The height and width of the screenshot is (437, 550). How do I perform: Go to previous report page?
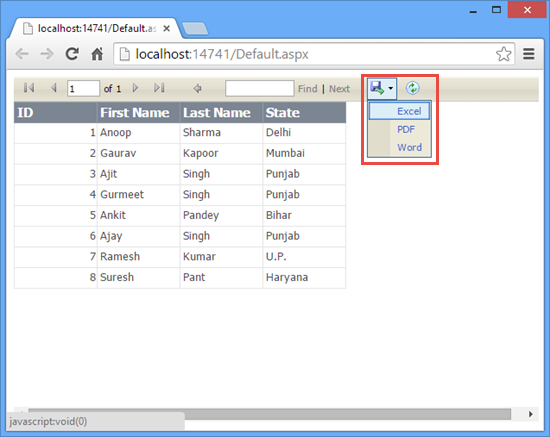click(54, 88)
